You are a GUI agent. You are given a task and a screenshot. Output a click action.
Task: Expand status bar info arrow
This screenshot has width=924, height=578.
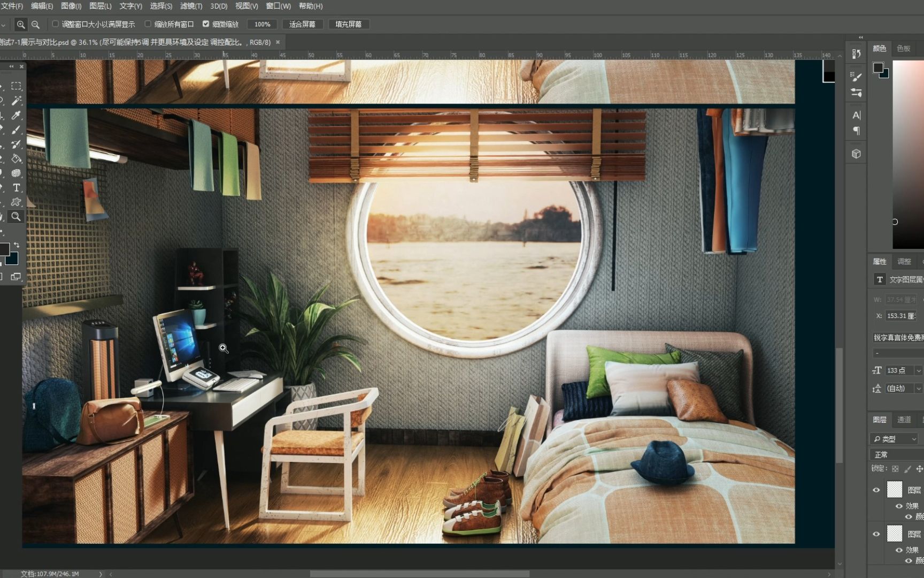pyautogui.click(x=100, y=574)
